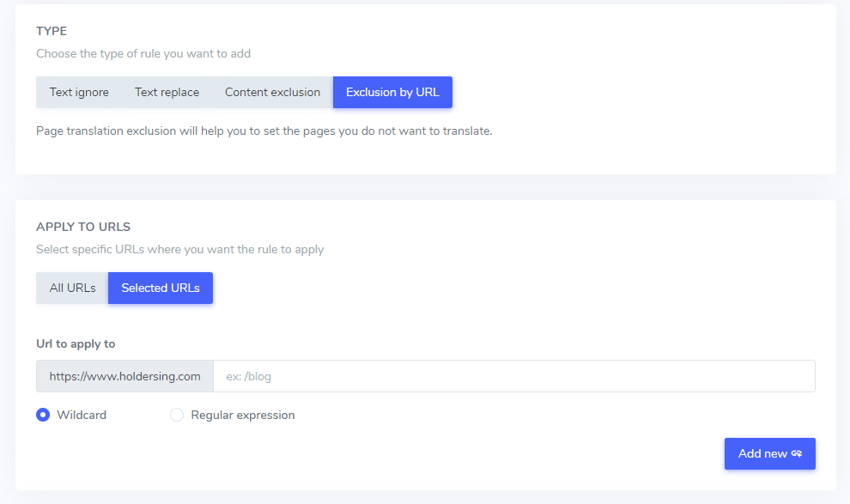The height and width of the screenshot is (504, 850).
Task: Choose the Content exclusion rule type
Action: point(273,92)
